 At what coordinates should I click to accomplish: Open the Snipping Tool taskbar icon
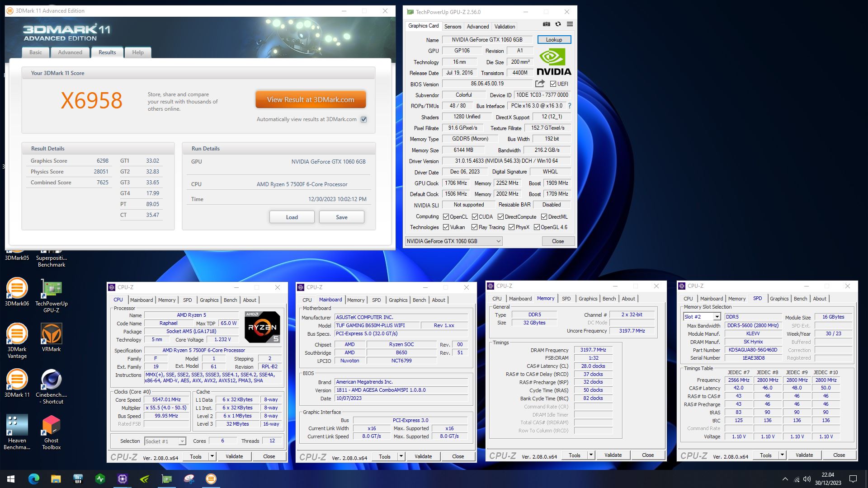(x=189, y=479)
